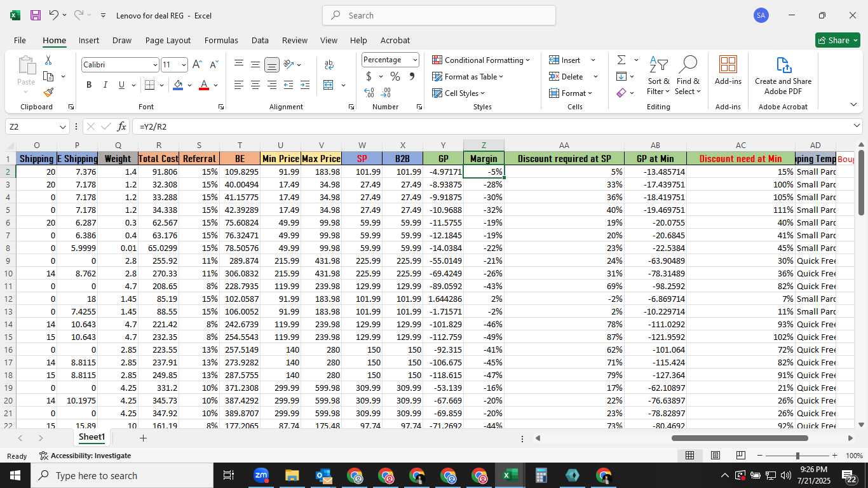Open the File menu tab
Screen dimensions: 868x488
pyautogui.click(x=20, y=40)
